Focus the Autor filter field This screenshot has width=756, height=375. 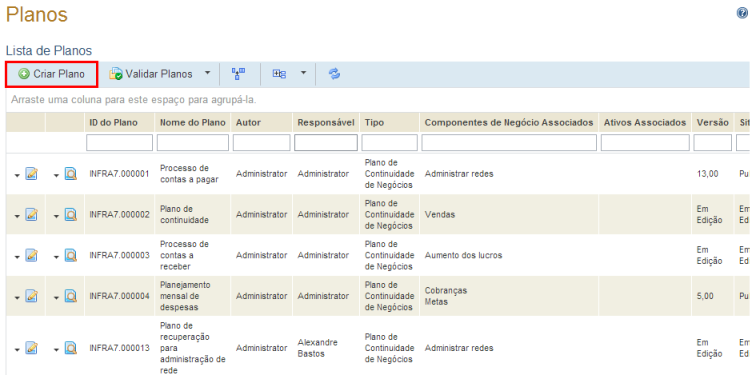click(262, 143)
